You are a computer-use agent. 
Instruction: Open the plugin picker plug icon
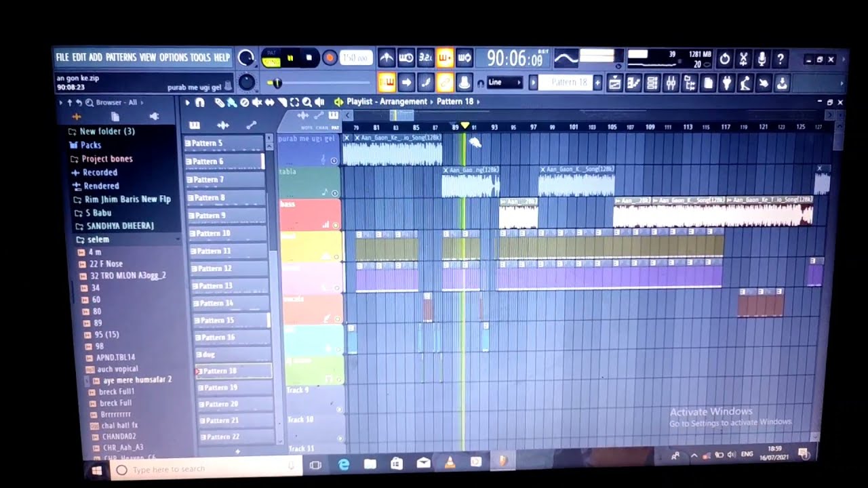726,83
